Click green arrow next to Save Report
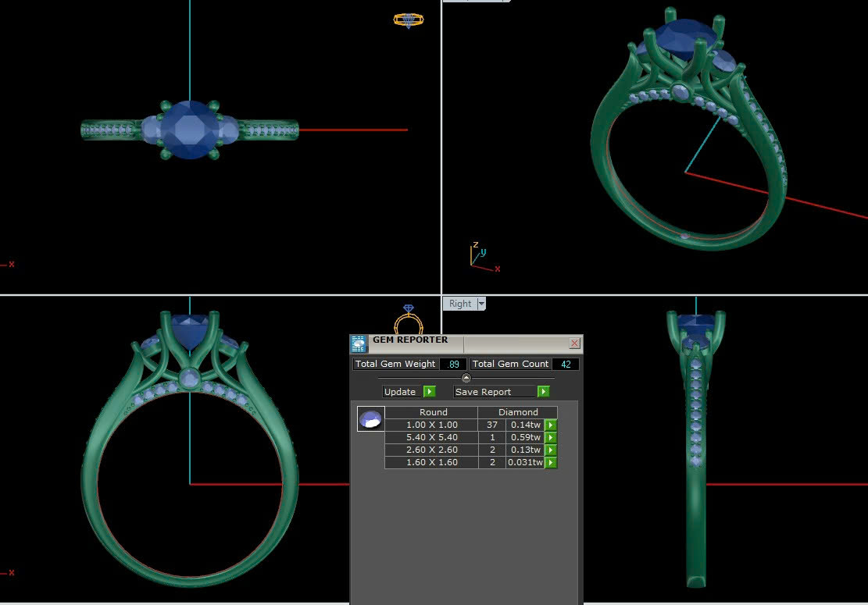This screenshot has height=605, width=868. [544, 392]
